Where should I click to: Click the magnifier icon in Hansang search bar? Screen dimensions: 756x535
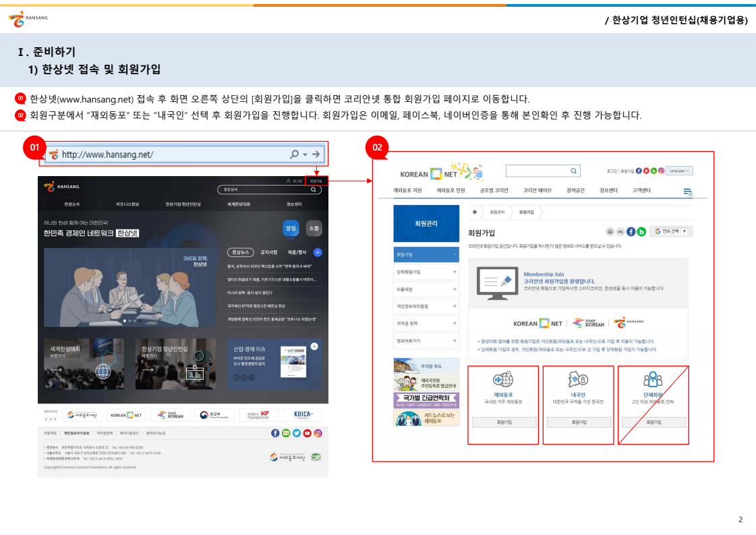[312, 190]
